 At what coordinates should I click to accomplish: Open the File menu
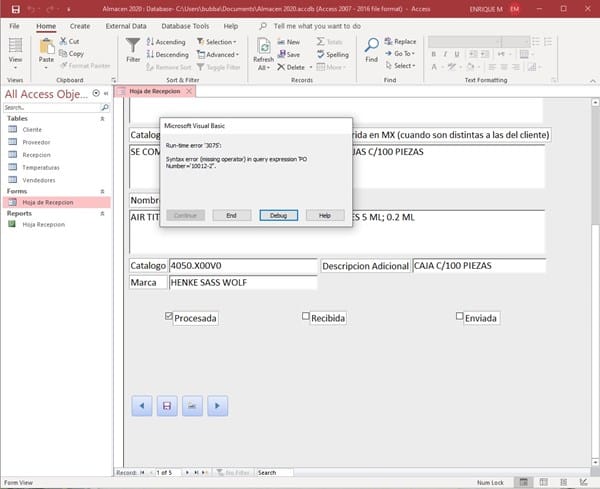point(14,26)
